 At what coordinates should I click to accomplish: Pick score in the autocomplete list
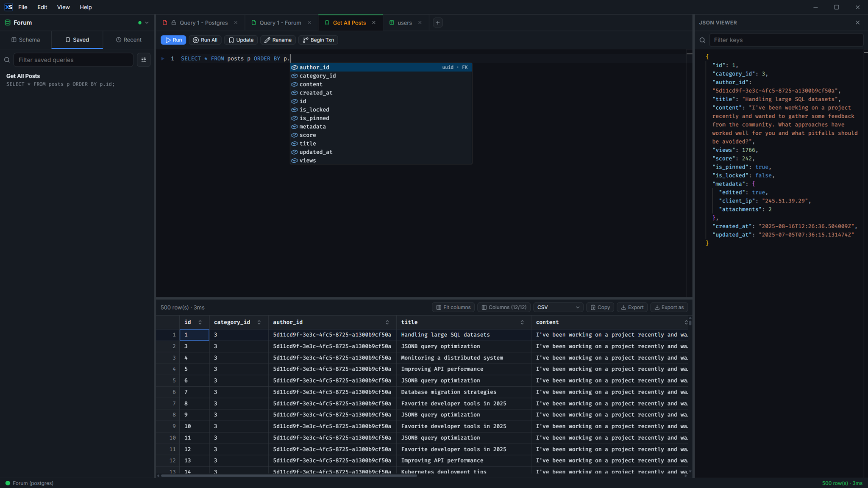pos(381,135)
